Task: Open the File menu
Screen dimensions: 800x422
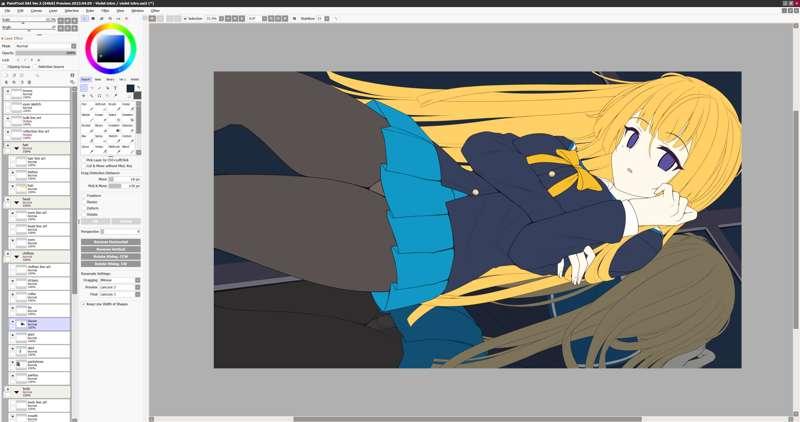Action: pyautogui.click(x=7, y=10)
